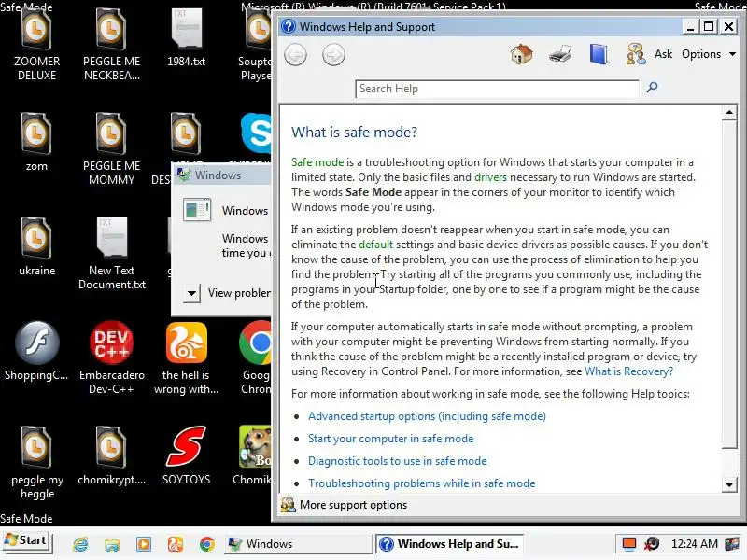Viewport: 747px width, 560px height.
Task: Select the Skype desktop icon
Action: click(x=256, y=133)
